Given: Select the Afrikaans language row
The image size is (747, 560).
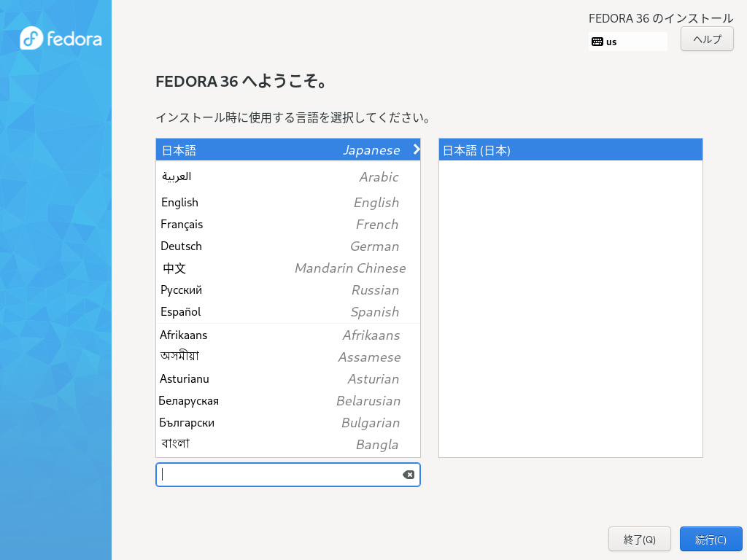Looking at the screenshot, I should pyautogui.click(x=287, y=335).
